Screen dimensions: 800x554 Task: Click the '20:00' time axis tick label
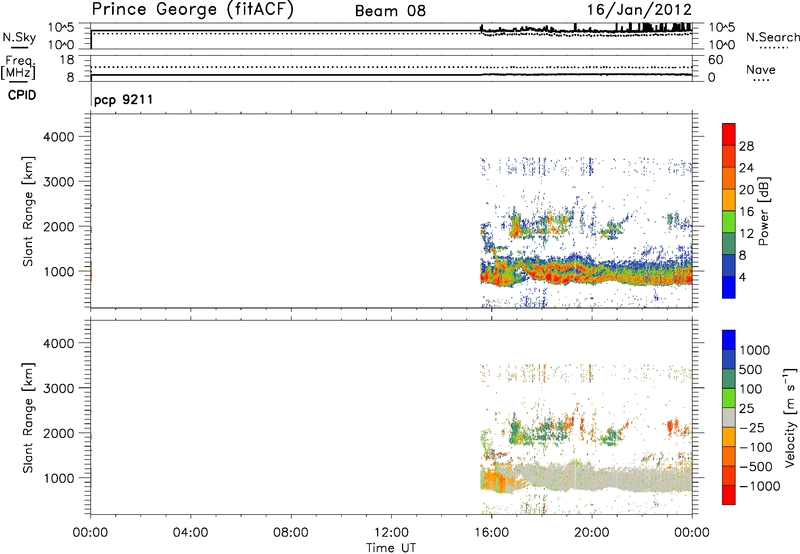[592, 533]
